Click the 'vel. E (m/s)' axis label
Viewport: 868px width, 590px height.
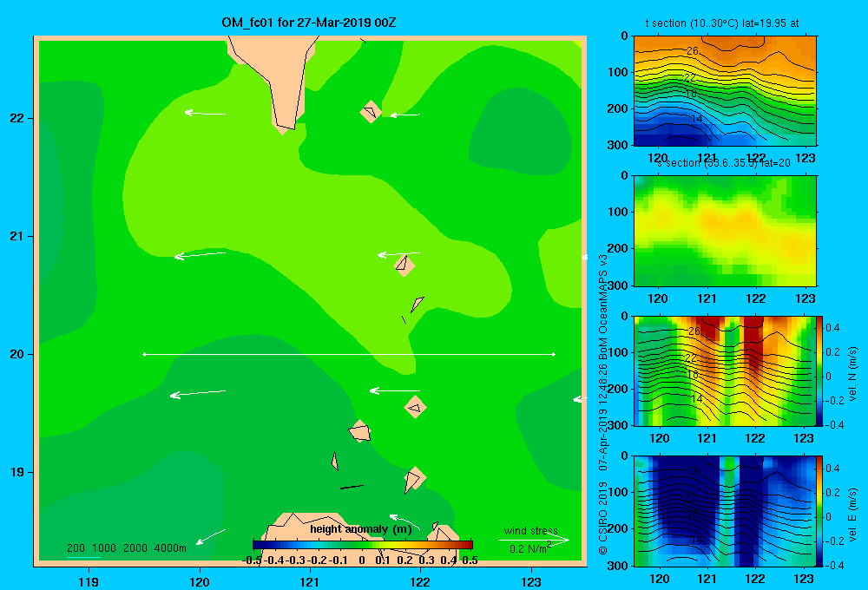[852, 514]
